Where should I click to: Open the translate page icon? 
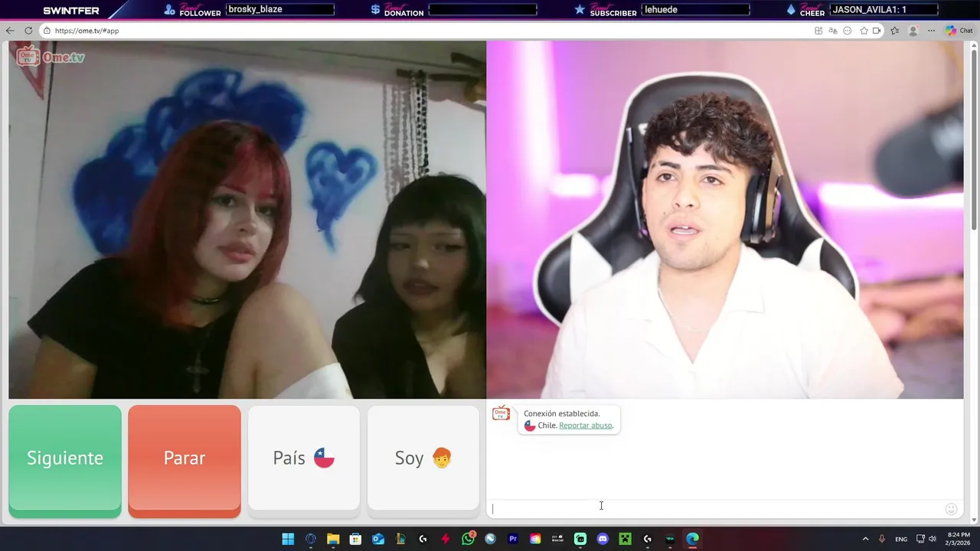[833, 31]
